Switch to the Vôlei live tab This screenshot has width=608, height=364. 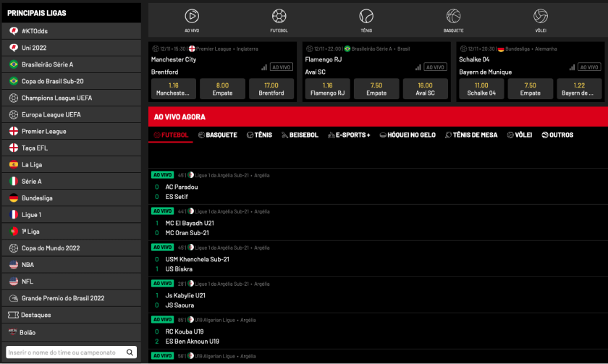(x=520, y=135)
